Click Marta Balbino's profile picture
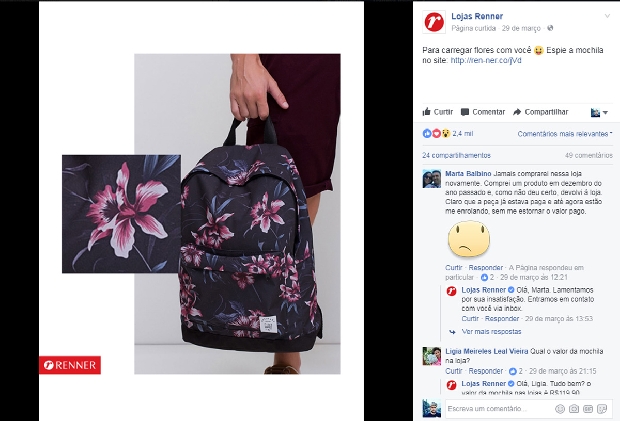The height and width of the screenshot is (421, 620). point(431,179)
